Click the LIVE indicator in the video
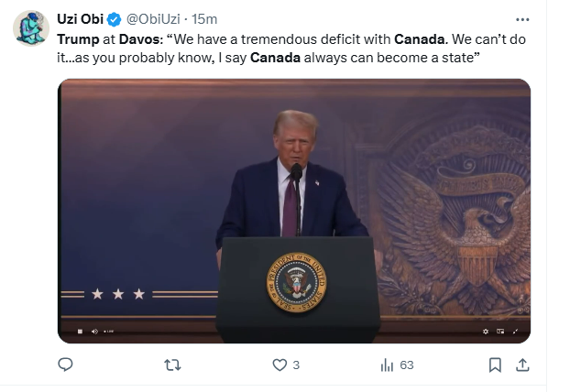The width and height of the screenshot is (570, 392). point(109,332)
